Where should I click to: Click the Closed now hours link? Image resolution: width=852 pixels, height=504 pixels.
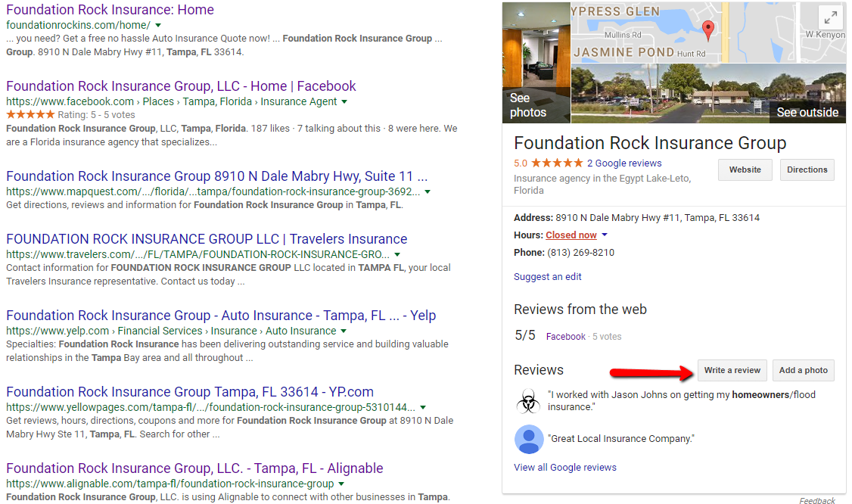point(571,235)
